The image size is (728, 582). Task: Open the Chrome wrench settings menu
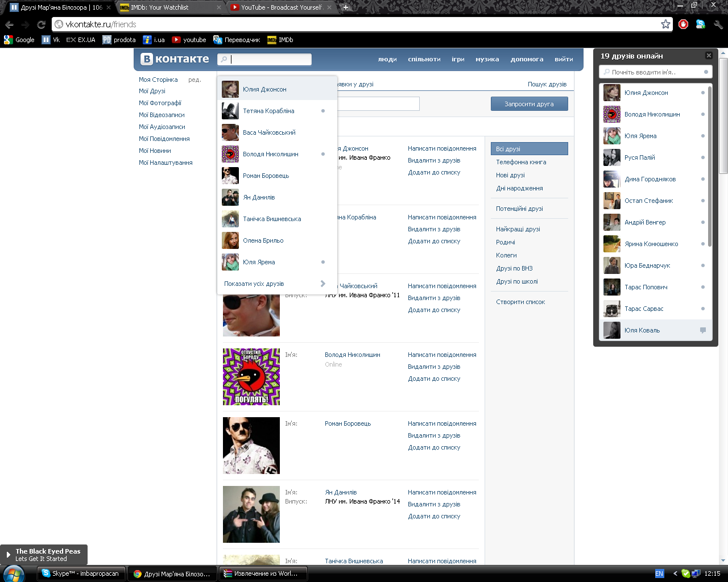pyautogui.click(x=718, y=24)
